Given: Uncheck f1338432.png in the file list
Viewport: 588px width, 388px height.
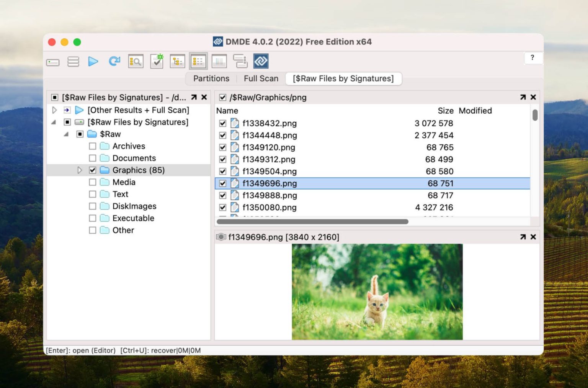Looking at the screenshot, I should tap(222, 123).
